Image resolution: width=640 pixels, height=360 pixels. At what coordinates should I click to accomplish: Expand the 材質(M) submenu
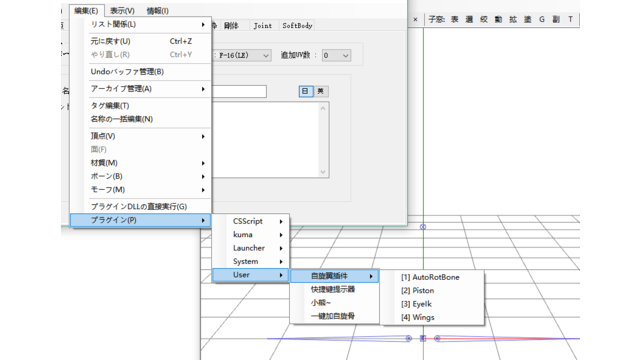(141, 163)
